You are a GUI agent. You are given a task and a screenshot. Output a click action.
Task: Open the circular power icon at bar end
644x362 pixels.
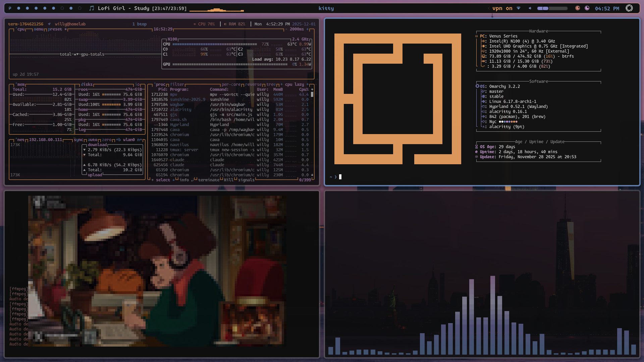[x=629, y=8]
